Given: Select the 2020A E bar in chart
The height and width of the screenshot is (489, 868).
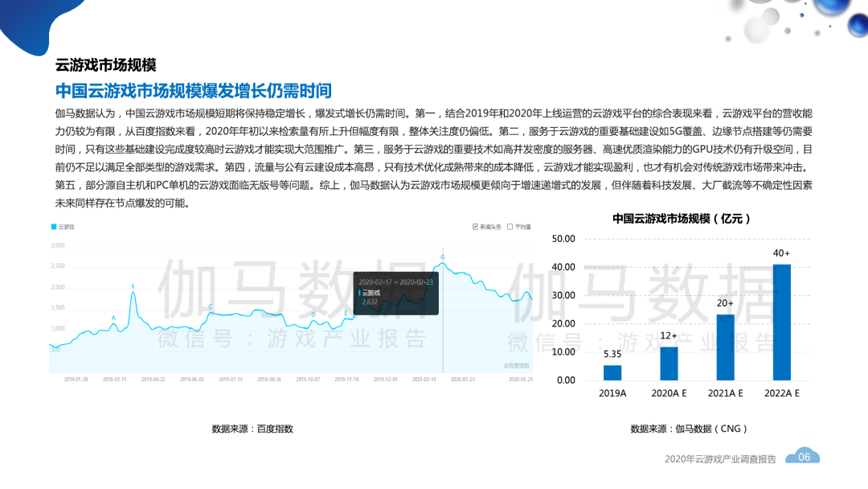Looking at the screenshot, I should pos(669,363).
